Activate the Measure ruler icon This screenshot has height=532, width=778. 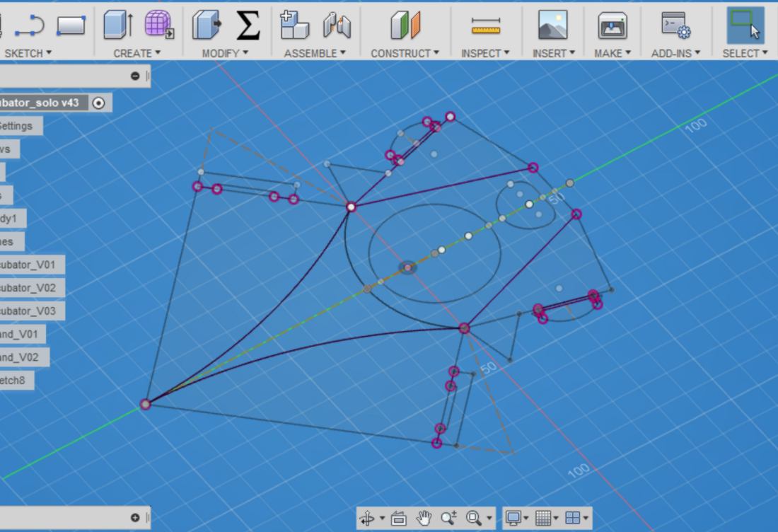[486, 26]
